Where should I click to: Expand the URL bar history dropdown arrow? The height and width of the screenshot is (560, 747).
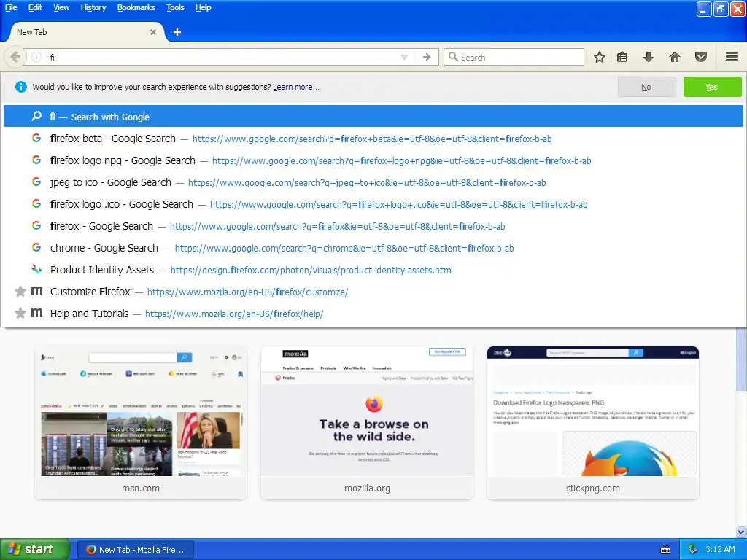click(404, 57)
